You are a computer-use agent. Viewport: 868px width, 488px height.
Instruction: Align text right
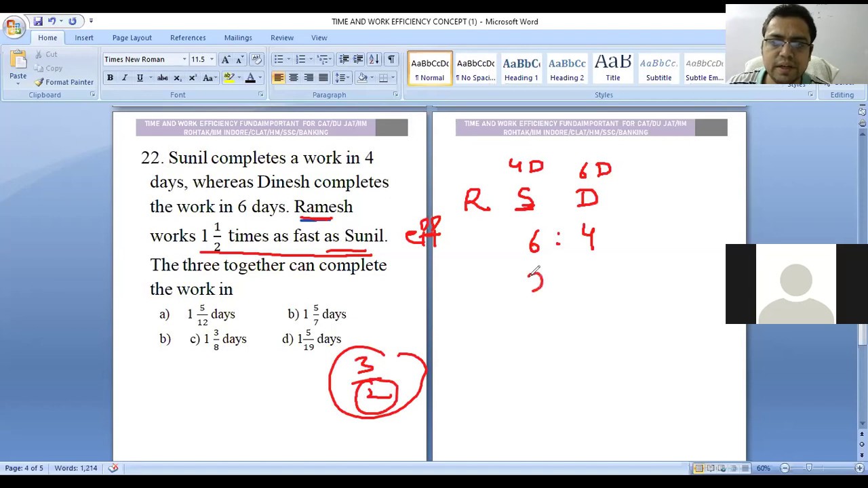(x=309, y=78)
